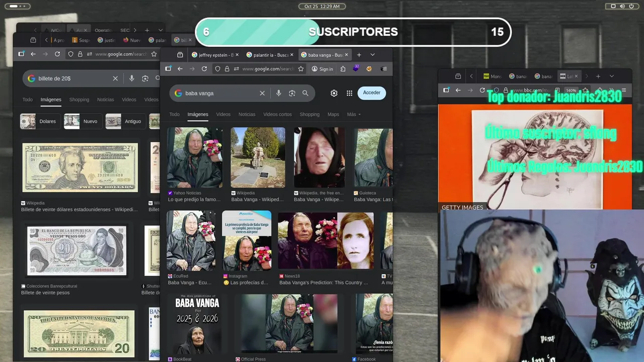The height and width of the screenshot is (362, 644).
Task: Open Extensions puzzle icon in baba vanga window
Action: (343, 69)
